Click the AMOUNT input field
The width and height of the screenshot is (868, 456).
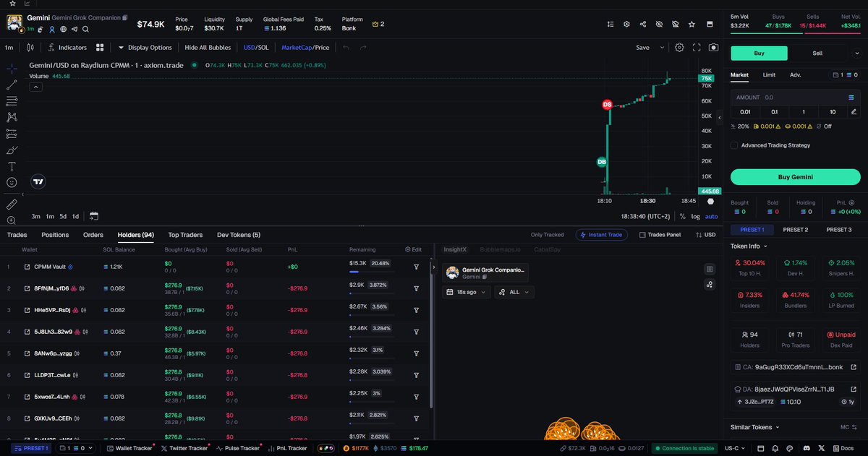pos(795,97)
